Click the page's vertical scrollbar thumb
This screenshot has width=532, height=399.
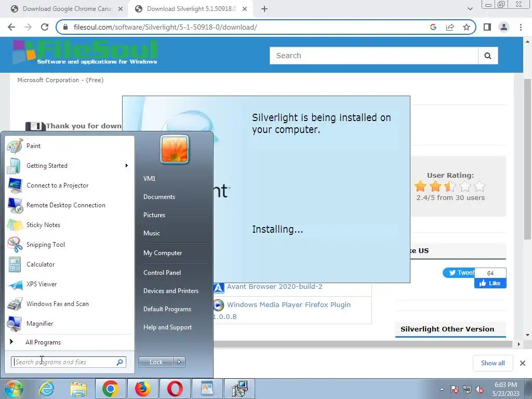[528, 159]
